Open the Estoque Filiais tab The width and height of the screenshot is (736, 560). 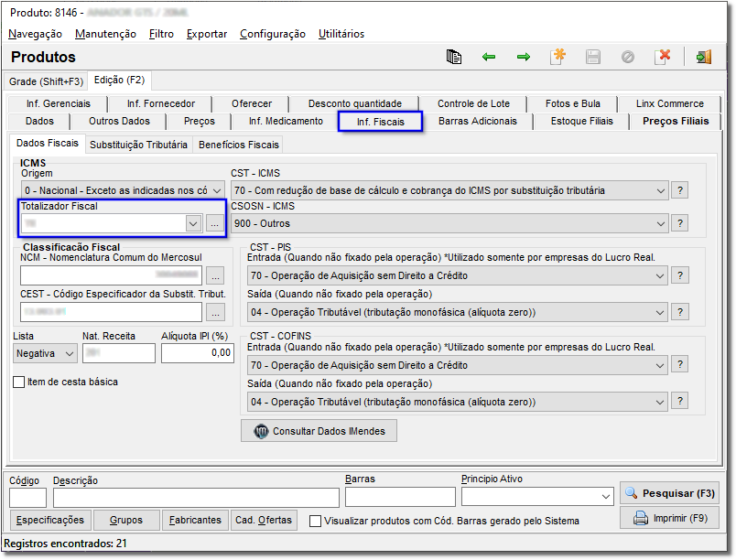581,121
